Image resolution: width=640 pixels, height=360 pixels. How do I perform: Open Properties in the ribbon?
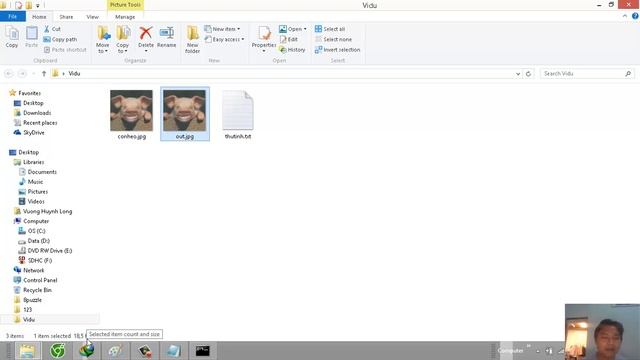tap(264, 39)
